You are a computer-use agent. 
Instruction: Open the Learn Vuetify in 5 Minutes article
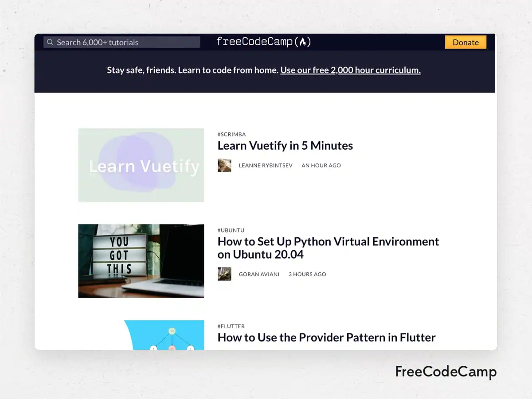pyautogui.click(x=285, y=145)
